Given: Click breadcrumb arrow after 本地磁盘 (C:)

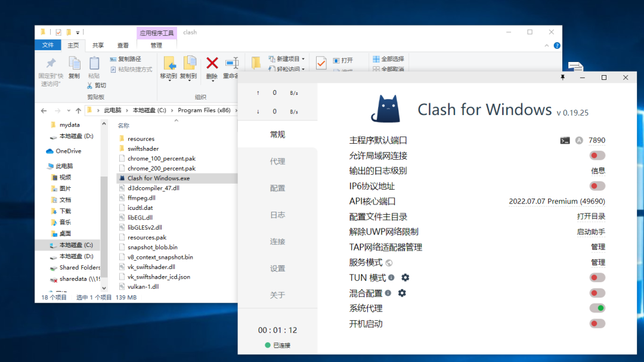Looking at the screenshot, I should point(172,110).
